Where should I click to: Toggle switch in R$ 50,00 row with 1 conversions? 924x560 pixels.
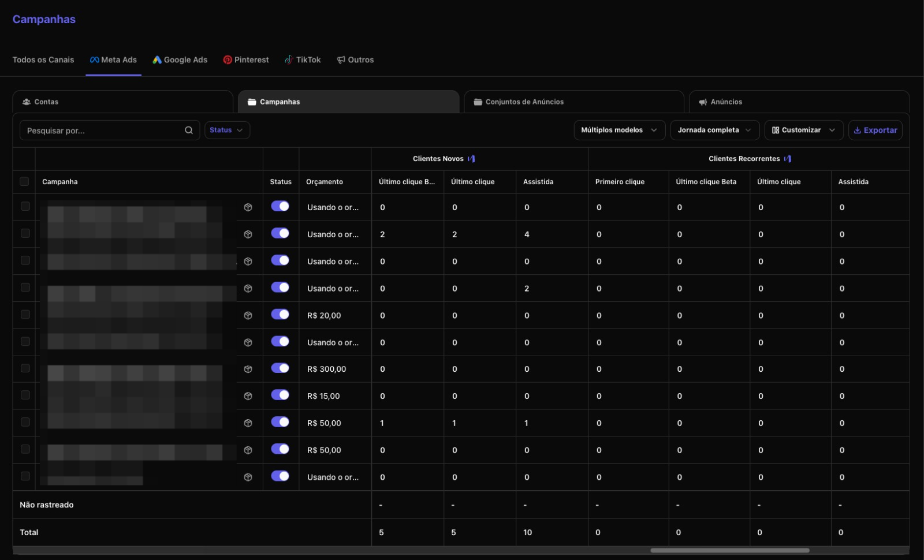click(280, 422)
